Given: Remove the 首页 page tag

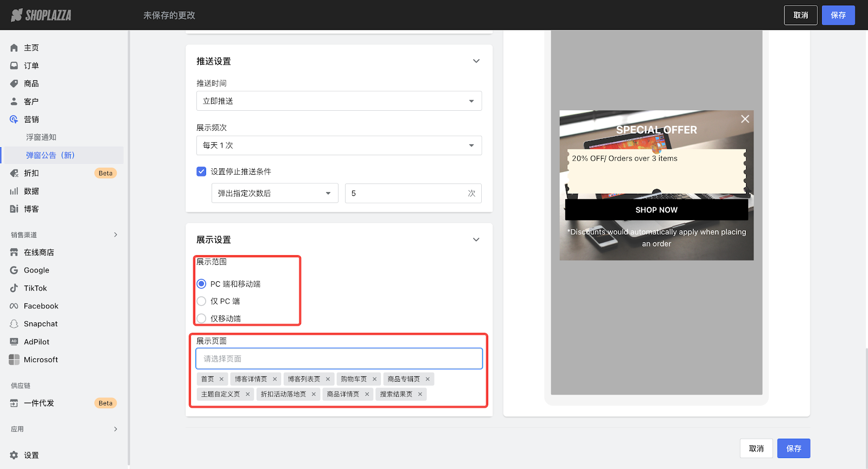Looking at the screenshot, I should click(x=221, y=379).
